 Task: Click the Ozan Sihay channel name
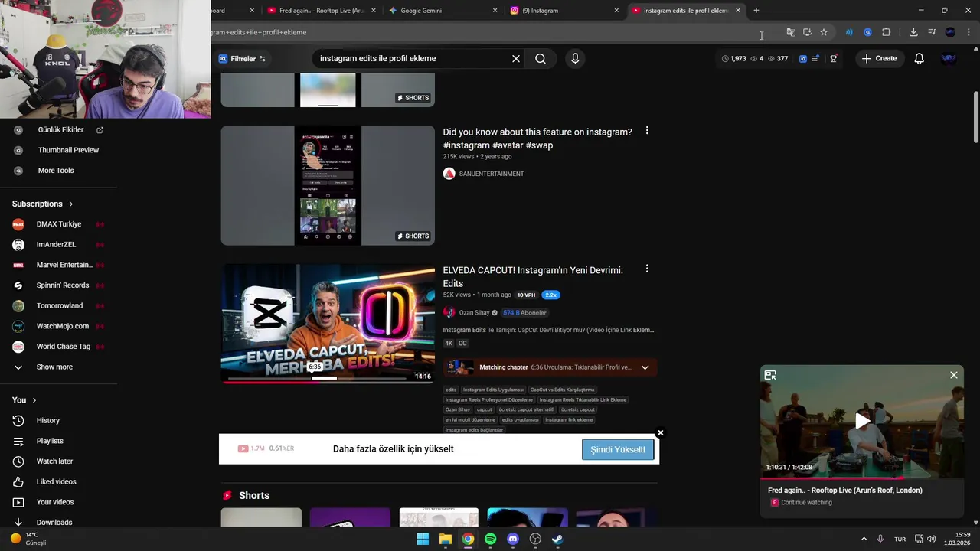[x=474, y=313]
